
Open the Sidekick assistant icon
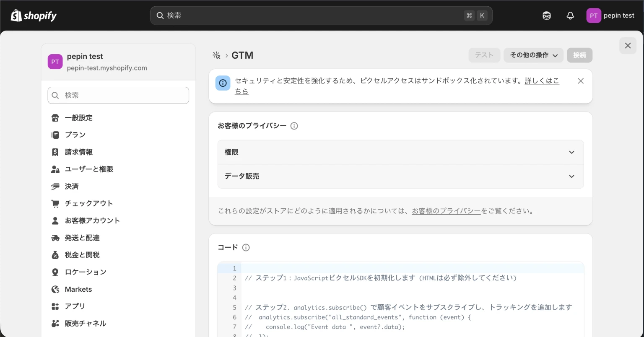(x=547, y=16)
